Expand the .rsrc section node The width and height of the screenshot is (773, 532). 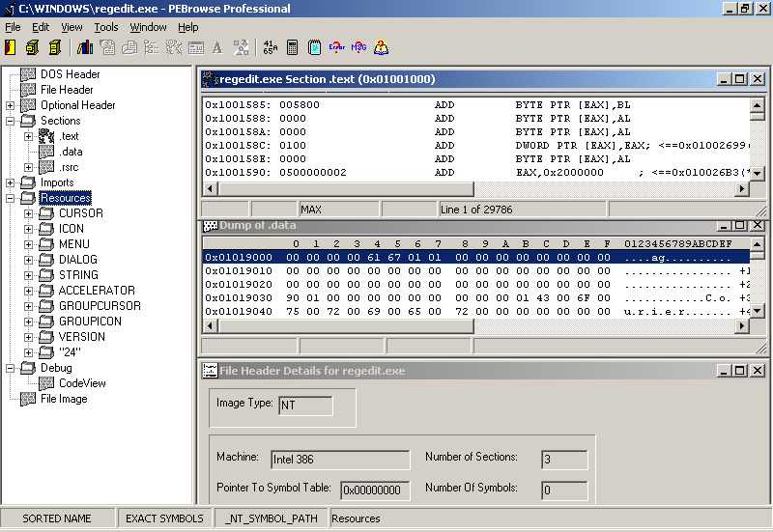29,167
